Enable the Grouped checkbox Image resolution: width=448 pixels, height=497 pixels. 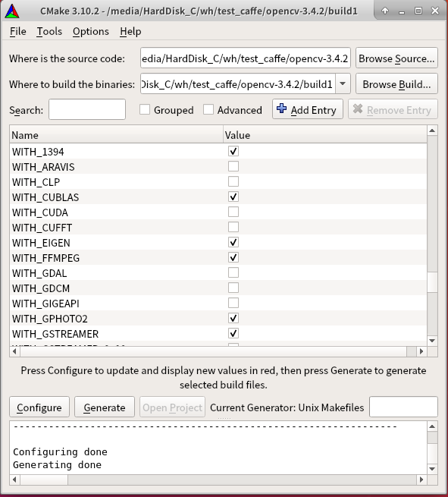[x=145, y=109]
